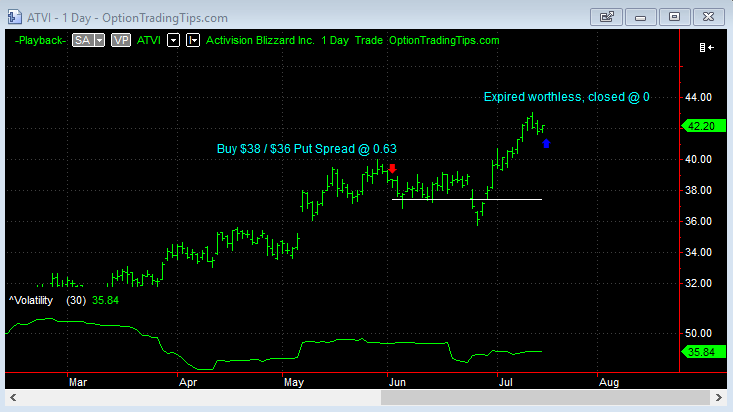Click the scroll left arrow on horizontal scrollbar
Viewport: 733px width, 412px height.
tap(13, 398)
